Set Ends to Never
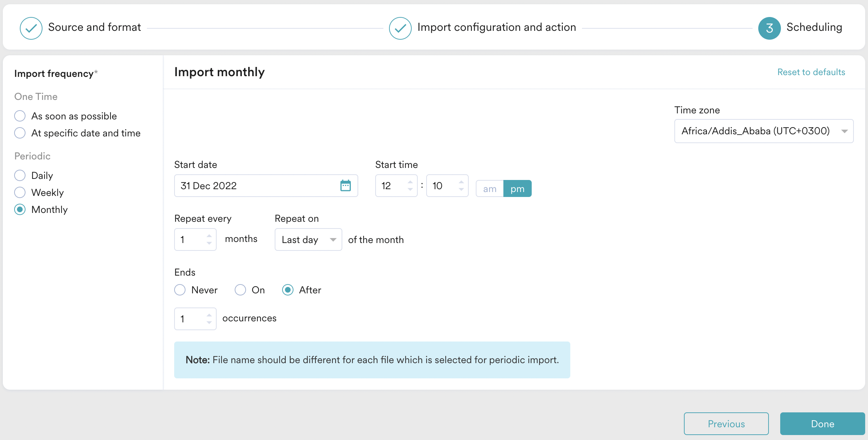Screen dimensions: 868x440 click(x=180, y=290)
